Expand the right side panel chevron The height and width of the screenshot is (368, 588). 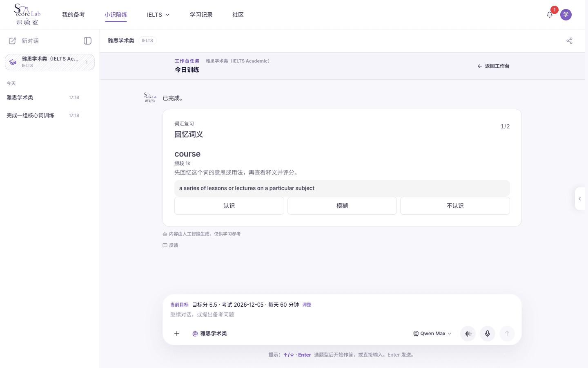[580, 199]
